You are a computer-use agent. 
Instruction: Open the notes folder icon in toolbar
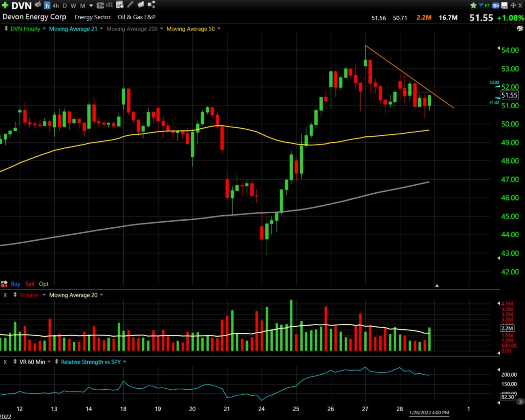141,4
